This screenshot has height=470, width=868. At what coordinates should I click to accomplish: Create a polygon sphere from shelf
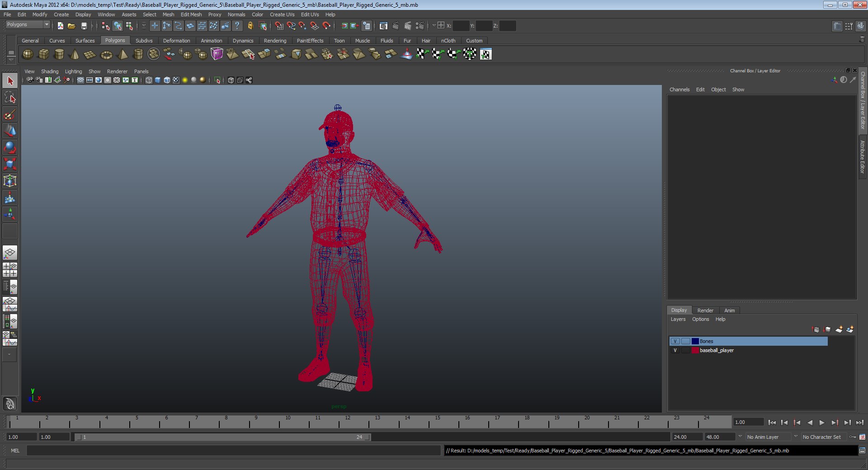[x=28, y=54]
